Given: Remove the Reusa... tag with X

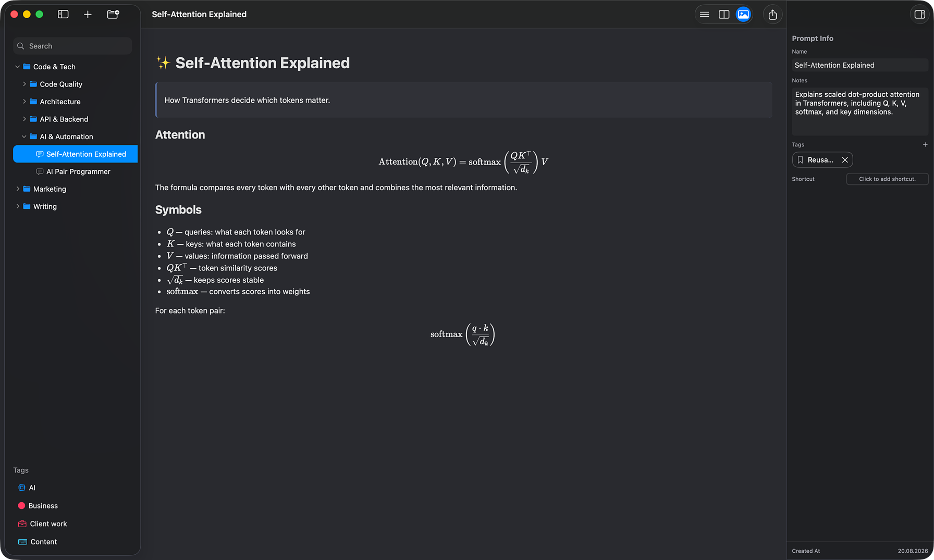Looking at the screenshot, I should [x=845, y=160].
